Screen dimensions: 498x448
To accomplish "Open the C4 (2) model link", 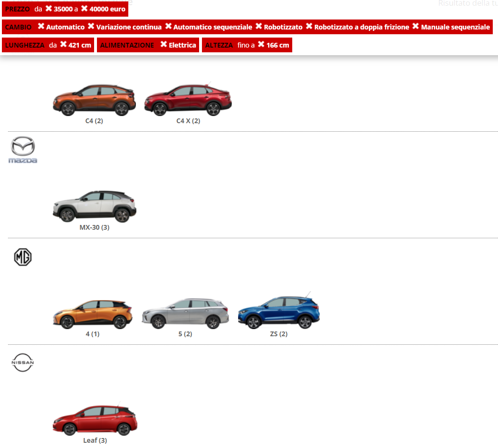I will [95, 121].
